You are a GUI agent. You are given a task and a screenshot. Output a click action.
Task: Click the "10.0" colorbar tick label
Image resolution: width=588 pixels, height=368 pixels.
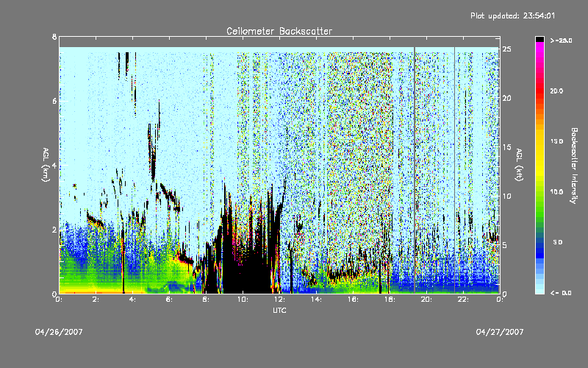point(557,192)
